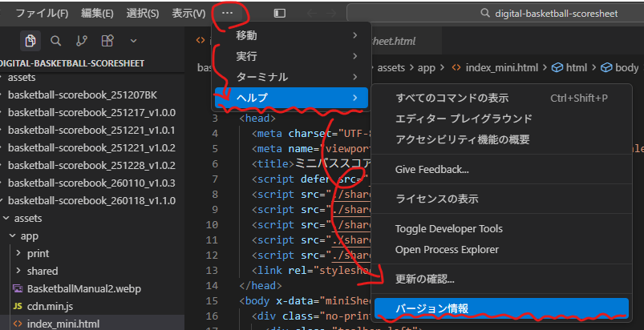The image size is (644, 330).
Task: Expand the print folder chevron
Action: (x=18, y=254)
